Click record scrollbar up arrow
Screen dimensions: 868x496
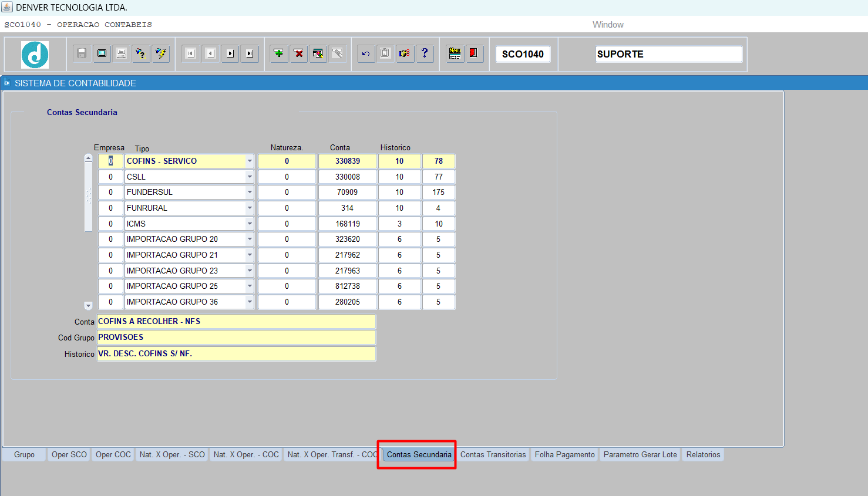point(88,158)
